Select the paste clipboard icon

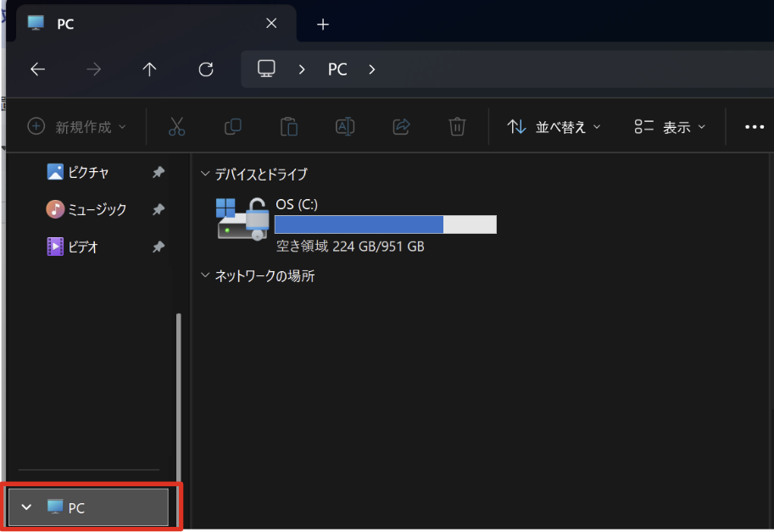coord(289,127)
